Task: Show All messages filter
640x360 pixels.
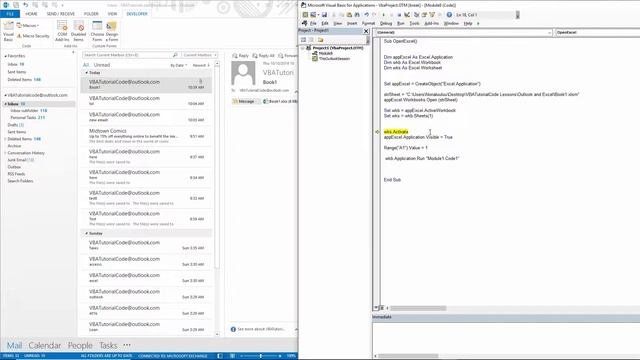Action: pyautogui.click(x=86, y=65)
